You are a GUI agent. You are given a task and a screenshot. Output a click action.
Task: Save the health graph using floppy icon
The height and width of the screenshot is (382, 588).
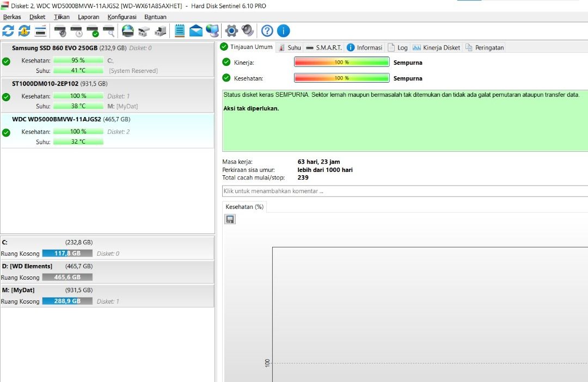[230, 219]
